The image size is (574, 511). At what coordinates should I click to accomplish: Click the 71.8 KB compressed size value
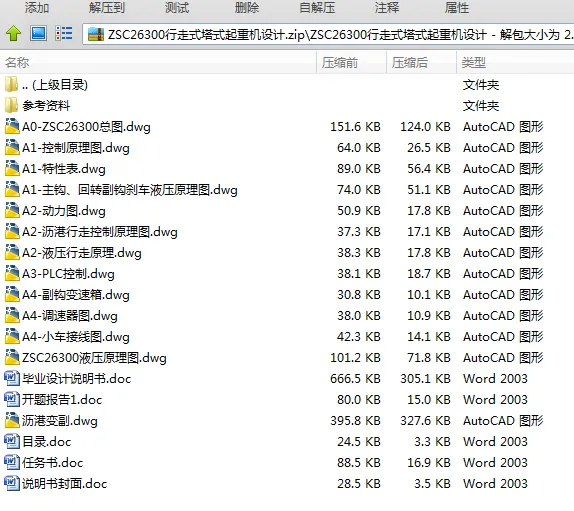tap(429, 358)
